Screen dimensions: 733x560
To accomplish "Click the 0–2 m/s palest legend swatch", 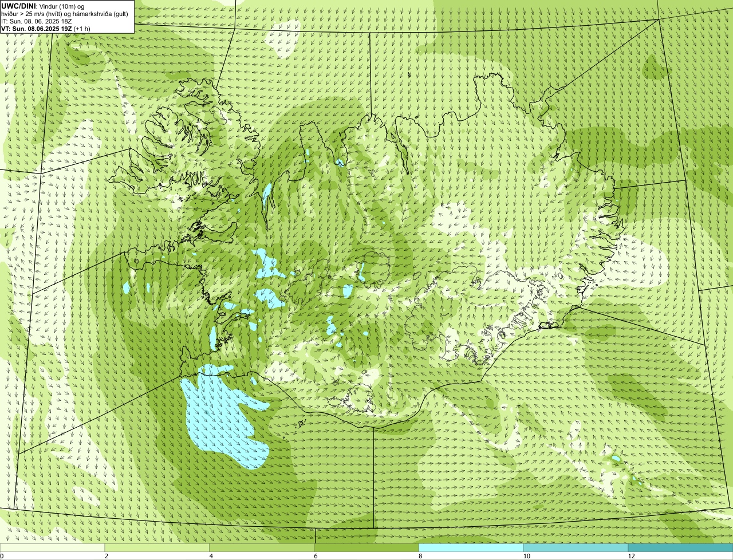I will (x=52, y=548).
